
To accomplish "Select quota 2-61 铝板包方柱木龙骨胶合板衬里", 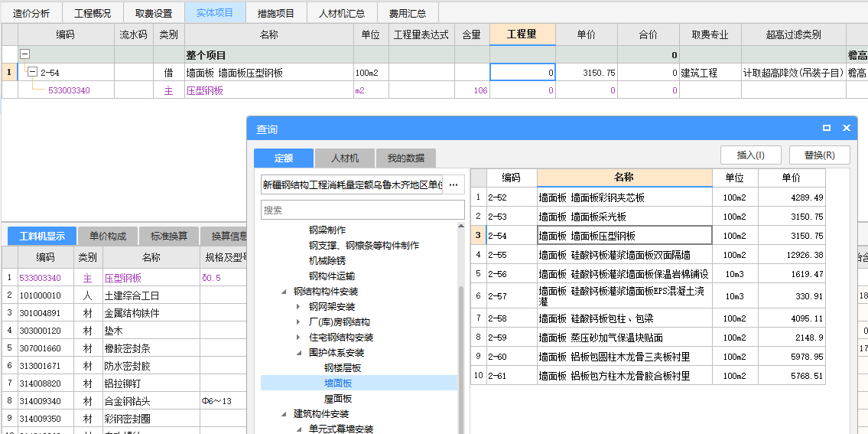I will (x=648, y=376).
